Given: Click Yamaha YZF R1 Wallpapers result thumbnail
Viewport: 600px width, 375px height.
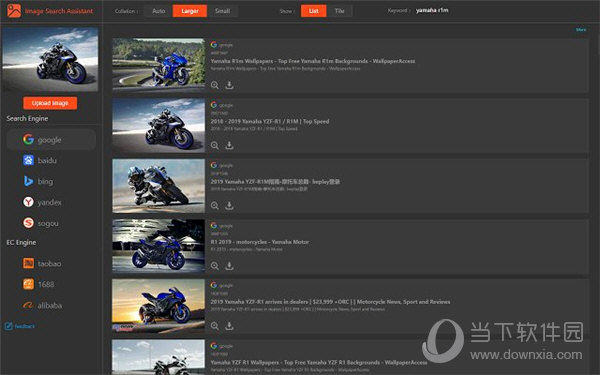Looking at the screenshot, I should (x=158, y=357).
